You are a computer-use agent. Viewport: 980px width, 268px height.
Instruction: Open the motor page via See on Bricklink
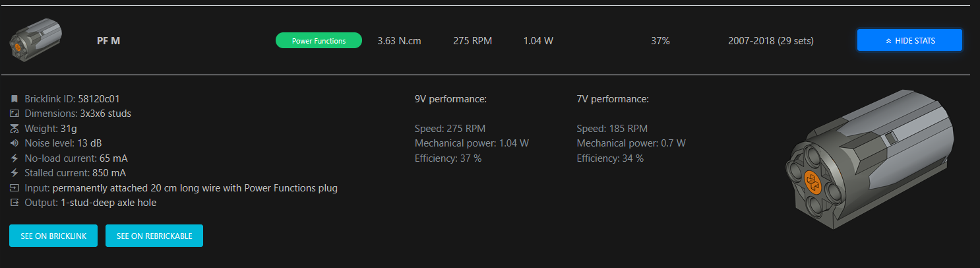point(53,236)
